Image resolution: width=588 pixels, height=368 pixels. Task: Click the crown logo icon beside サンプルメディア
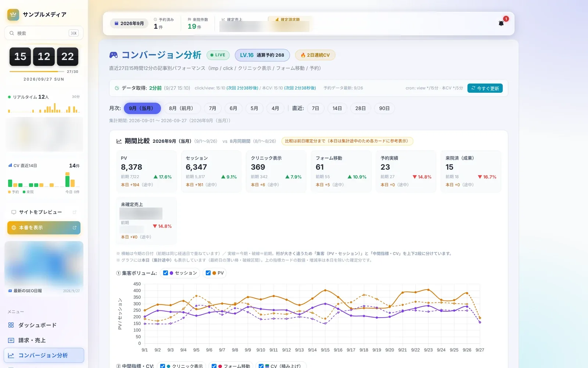[13, 15]
